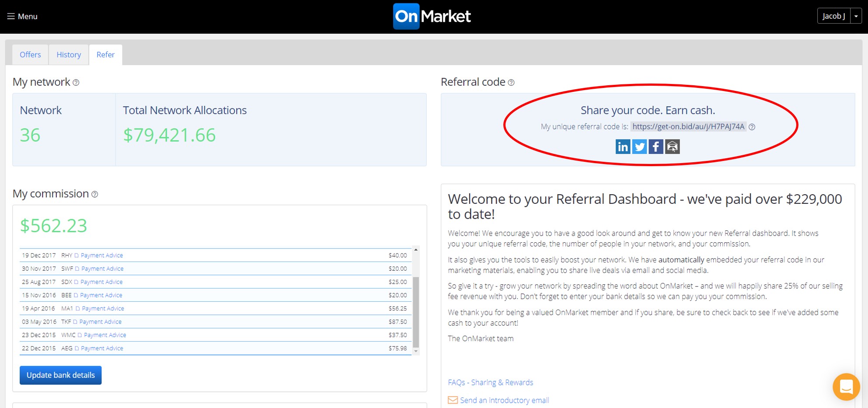Open the orange chat widget
Image resolution: width=868 pixels, height=408 pixels.
(847, 387)
